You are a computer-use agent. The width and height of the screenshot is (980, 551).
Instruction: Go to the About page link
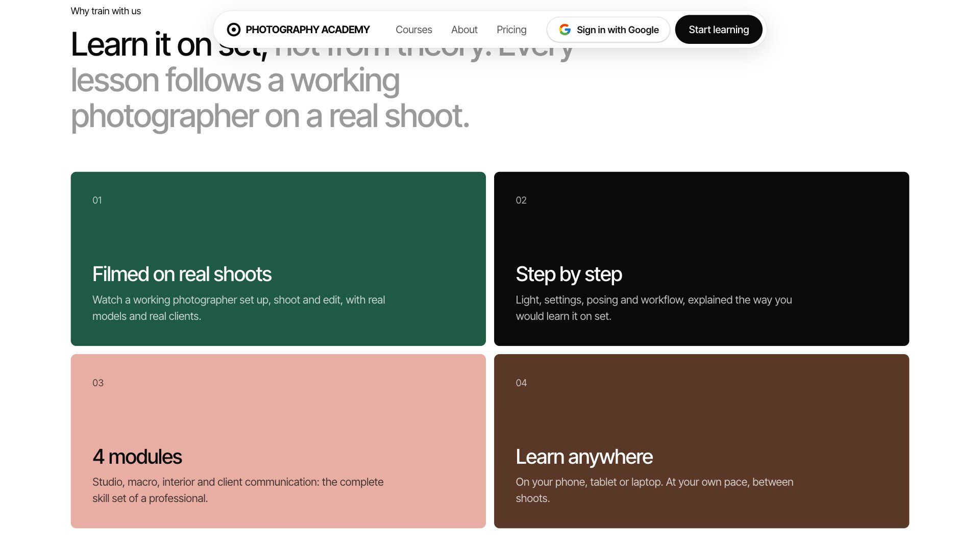tap(464, 30)
